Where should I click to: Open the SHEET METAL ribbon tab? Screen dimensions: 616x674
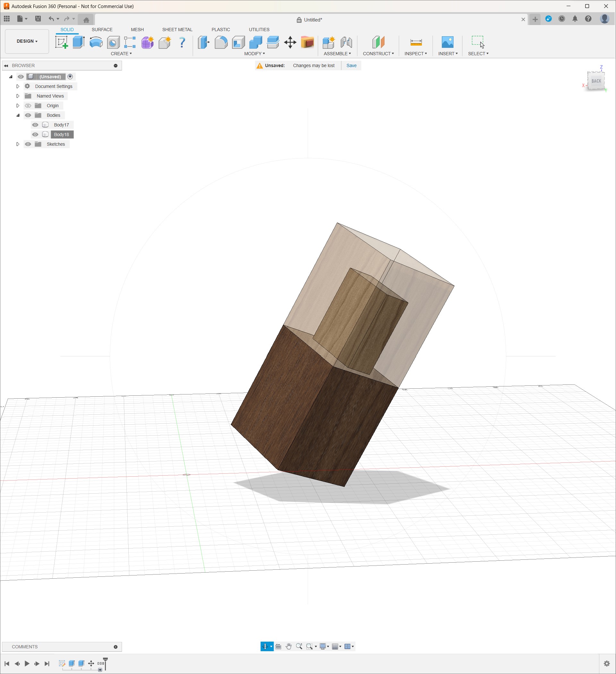coord(177,30)
